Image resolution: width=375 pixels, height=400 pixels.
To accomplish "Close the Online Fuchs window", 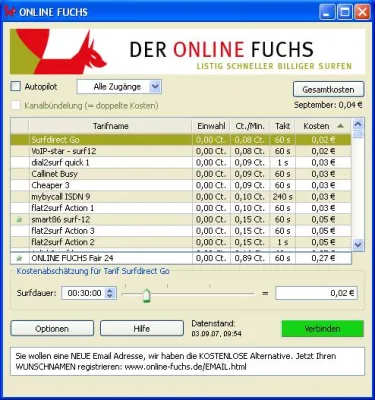I will tap(362, 12).
